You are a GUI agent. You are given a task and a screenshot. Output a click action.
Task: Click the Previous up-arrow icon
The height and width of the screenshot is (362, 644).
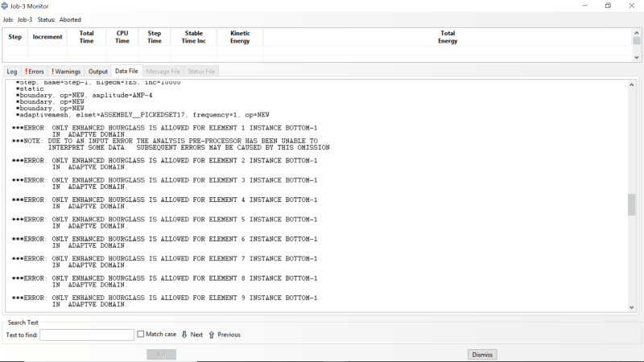212,335
